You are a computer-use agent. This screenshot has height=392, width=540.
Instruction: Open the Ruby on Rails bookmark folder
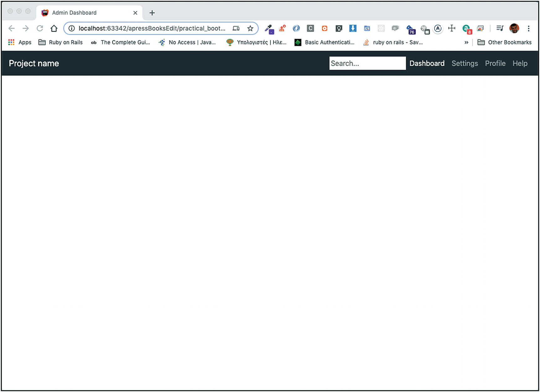pyautogui.click(x=61, y=43)
